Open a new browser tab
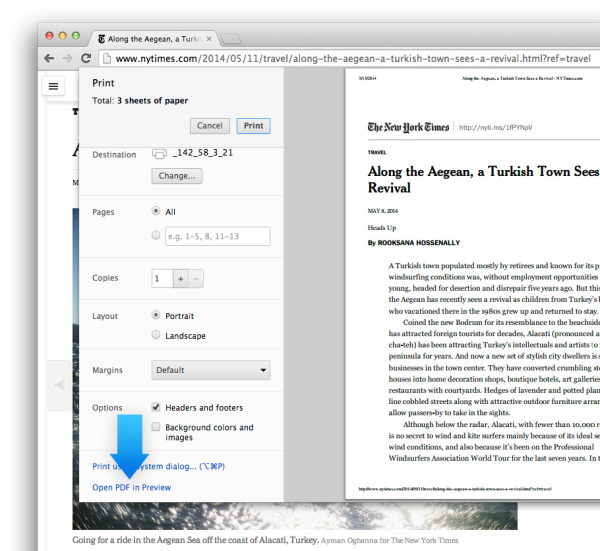The height and width of the screenshot is (551, 600). (x=231, y=38)
